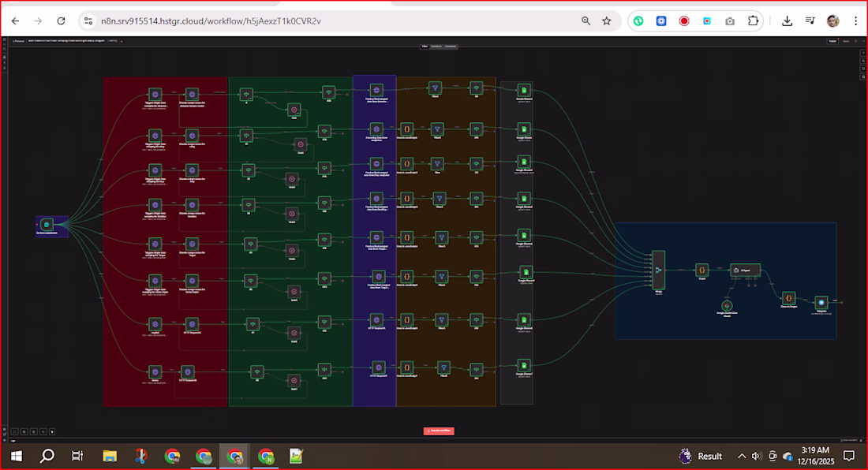The height and width of the screenshot is (470, 868).
Task: Open the Wait node in the top row
Action: [294, 110]
